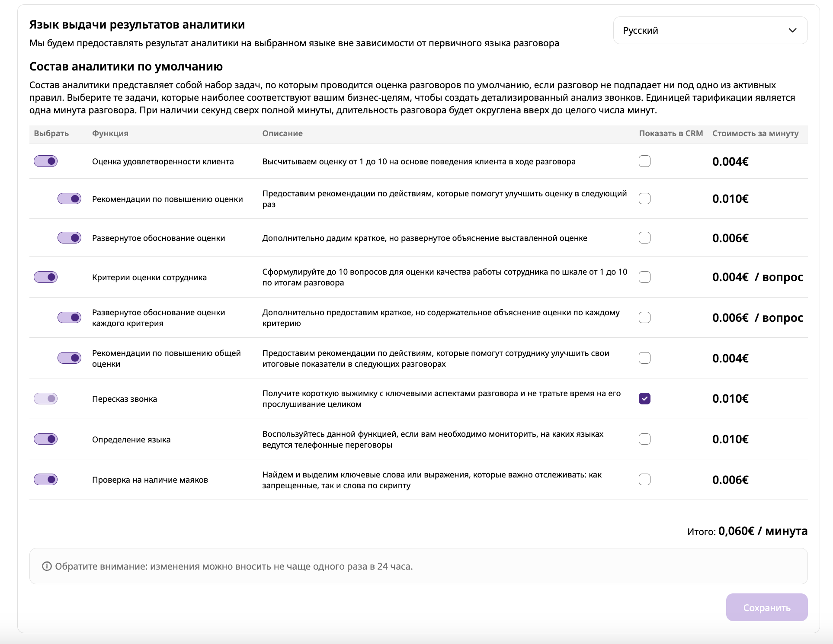Disable Рекомендации по повышению оценки toggle
This screenshot has width=833, height=644.
pyautogui.click(x=70, y=199)
